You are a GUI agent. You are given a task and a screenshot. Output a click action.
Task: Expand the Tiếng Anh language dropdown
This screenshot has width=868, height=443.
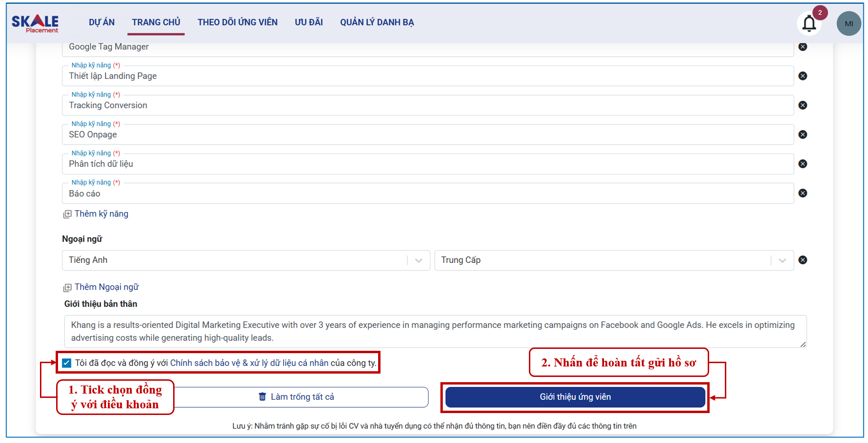(x=419, y=260)
